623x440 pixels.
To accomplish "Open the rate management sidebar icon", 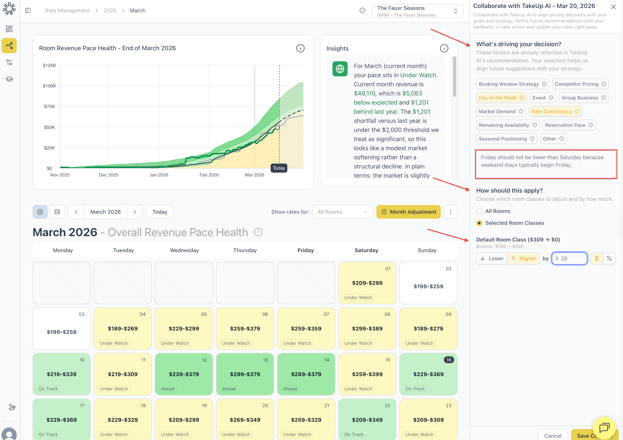I will click(9, 45).
